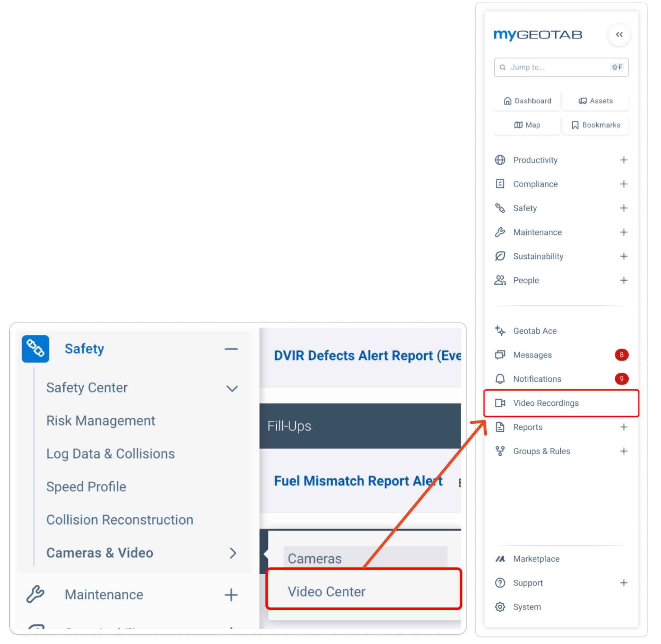
Task: Expand the Reports section plus sign
Action: coord(624,427)
